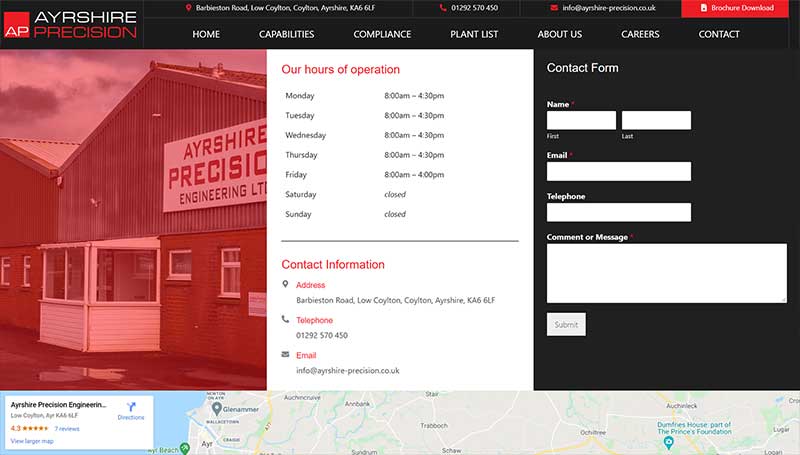Click the Telephone input field
800x455 pixels.
(x=619, y=212)
